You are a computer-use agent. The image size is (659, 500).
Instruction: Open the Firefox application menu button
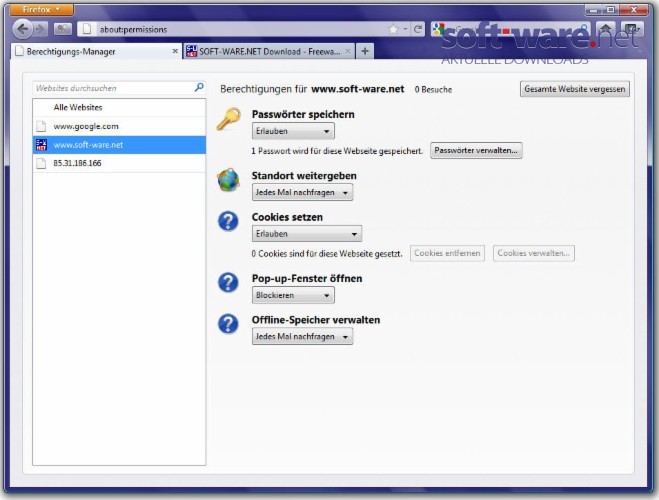(42, 9)
